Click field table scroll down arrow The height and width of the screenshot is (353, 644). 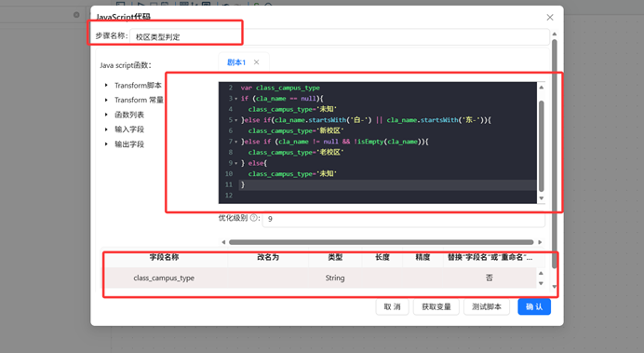(541, 283)
